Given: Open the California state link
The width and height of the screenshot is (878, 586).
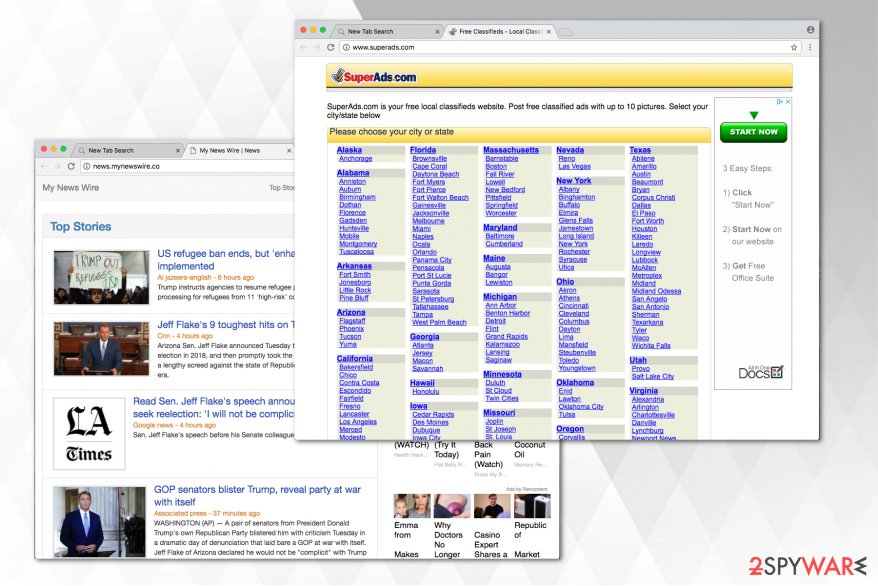Looking at the screenshot, I should coord(354,358).
